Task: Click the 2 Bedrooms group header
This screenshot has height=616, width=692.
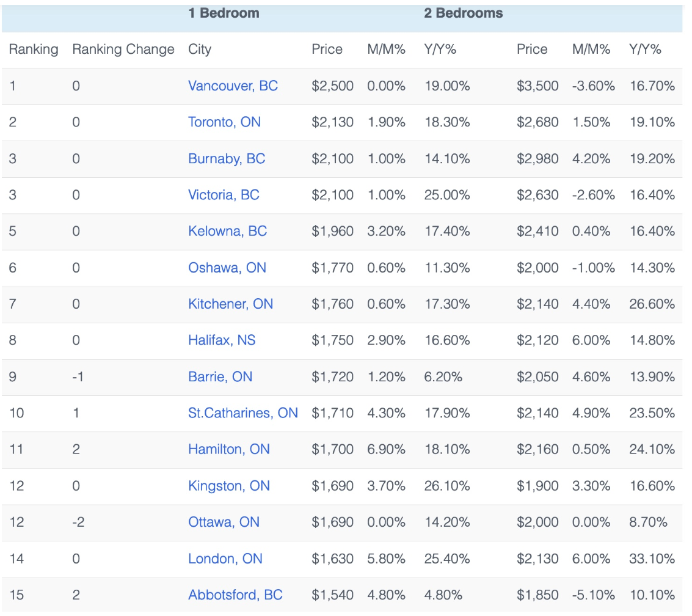Action: [x=464, y=13]
